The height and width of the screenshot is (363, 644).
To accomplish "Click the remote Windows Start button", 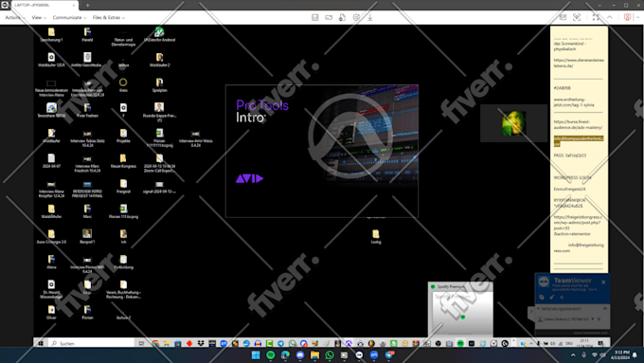I will (x=41, y=343).
